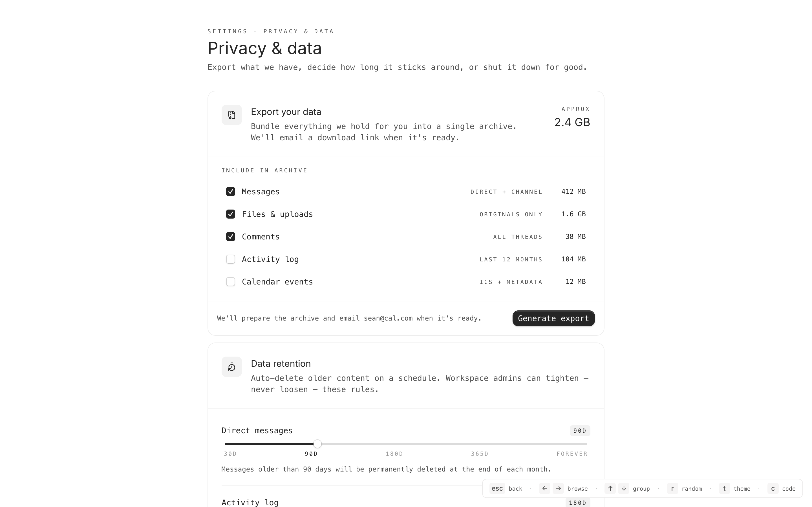Viewport: 812px width, 507px height.
Task: Uncheck the Messages checkbox
Action: [231, 192]
